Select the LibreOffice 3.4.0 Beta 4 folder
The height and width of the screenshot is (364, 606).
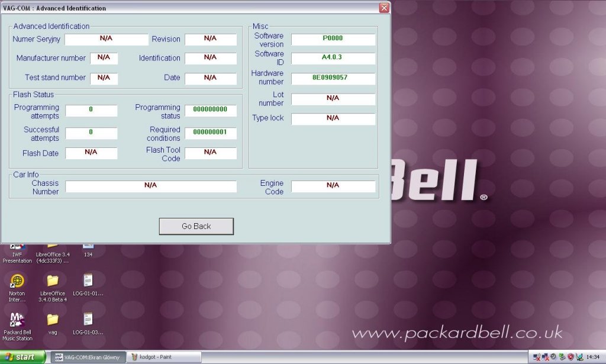pyautogui.click(x=53, y=288)
